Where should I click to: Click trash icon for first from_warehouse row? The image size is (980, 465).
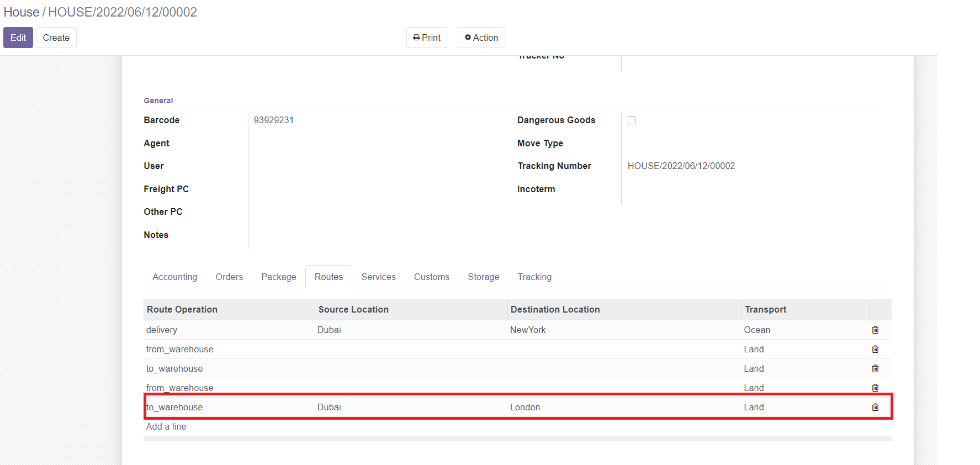(x=875, y=349)
